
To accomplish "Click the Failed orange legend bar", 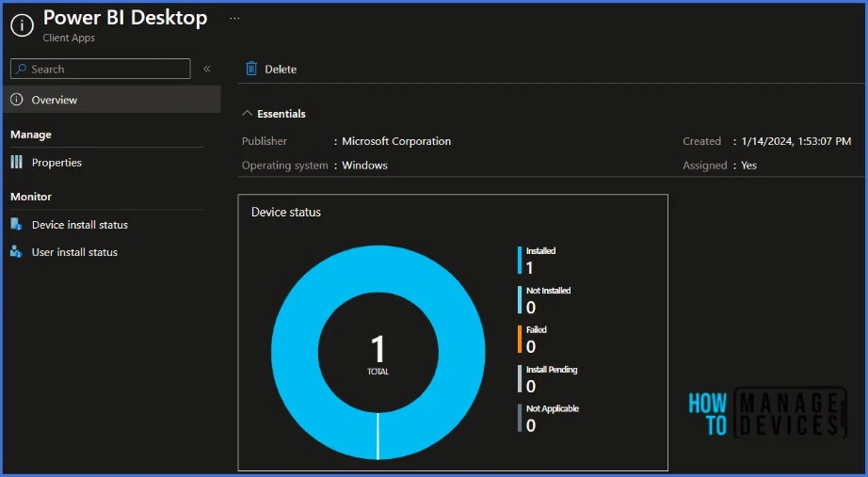I will pyautogui.click(x=520, y=339).
